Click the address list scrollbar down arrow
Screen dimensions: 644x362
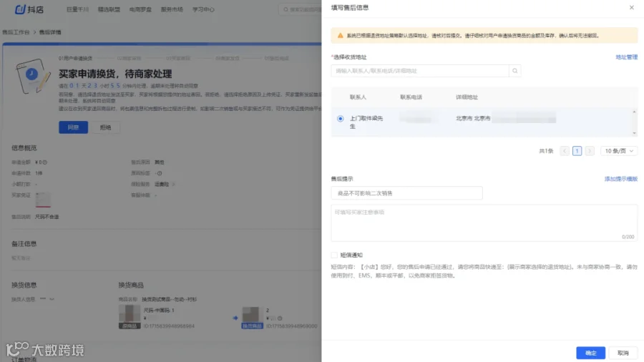[634, 133]
